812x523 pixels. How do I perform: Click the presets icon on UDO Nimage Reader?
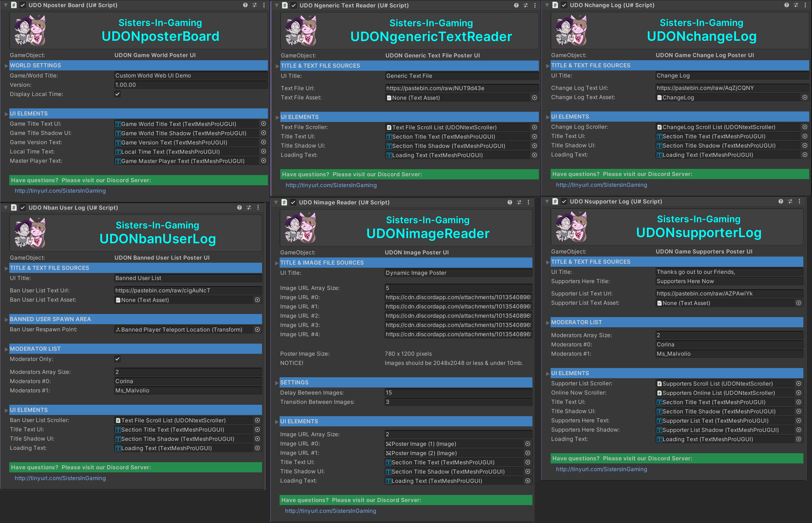[x=519, y=202]
